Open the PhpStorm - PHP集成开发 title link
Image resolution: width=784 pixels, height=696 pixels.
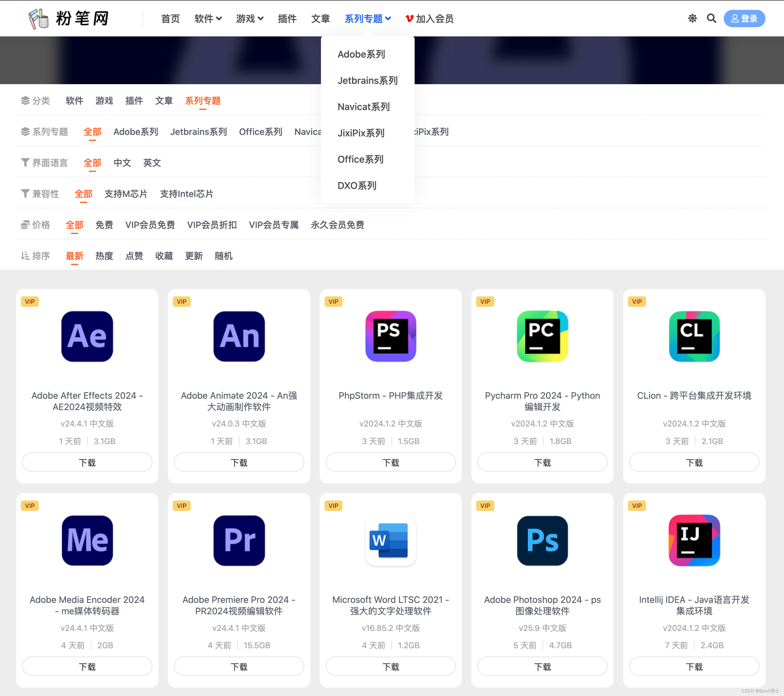[391, 395]
